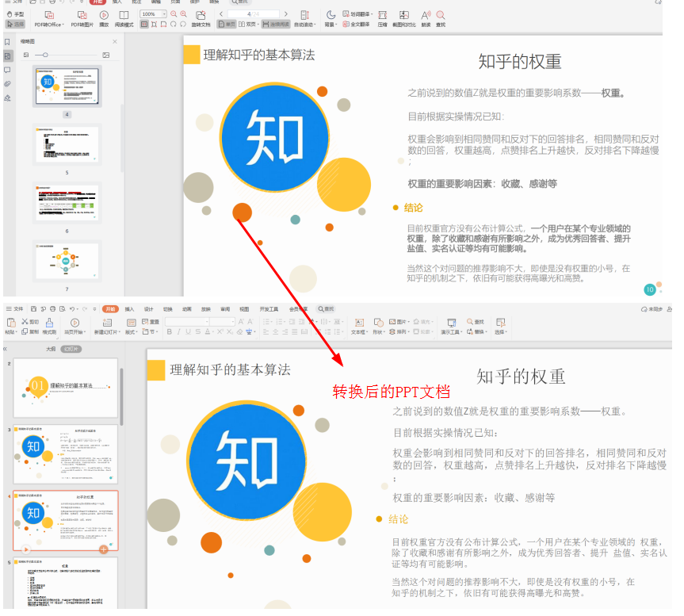The image size is (684, 616).
Task: Click the search box in PPT ribbon
Action: click(x=326, y=309)
